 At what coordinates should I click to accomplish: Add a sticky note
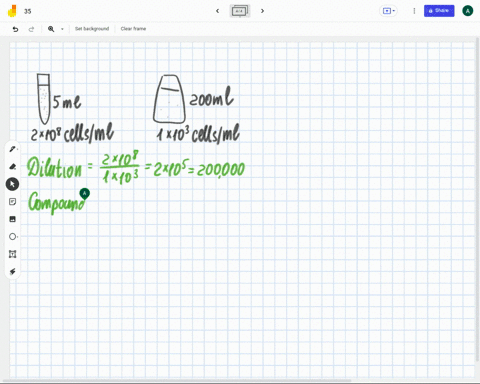[12, 202]
